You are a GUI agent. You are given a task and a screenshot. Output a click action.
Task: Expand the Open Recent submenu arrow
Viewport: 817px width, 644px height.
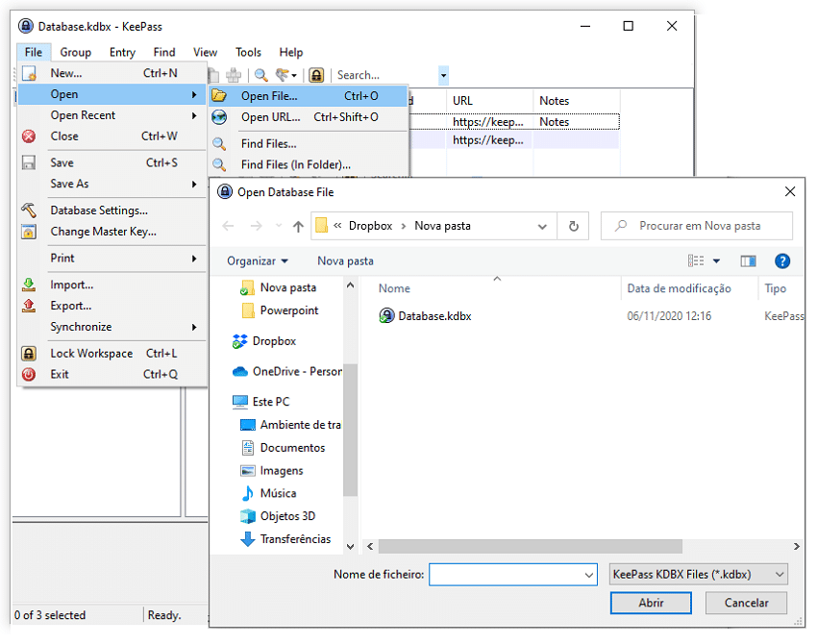pos(194,115)
